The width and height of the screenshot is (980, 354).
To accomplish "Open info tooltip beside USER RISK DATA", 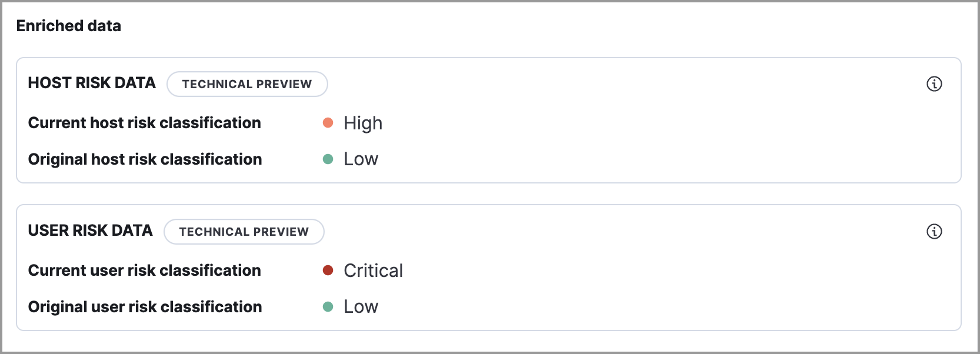I will [935, 232].
